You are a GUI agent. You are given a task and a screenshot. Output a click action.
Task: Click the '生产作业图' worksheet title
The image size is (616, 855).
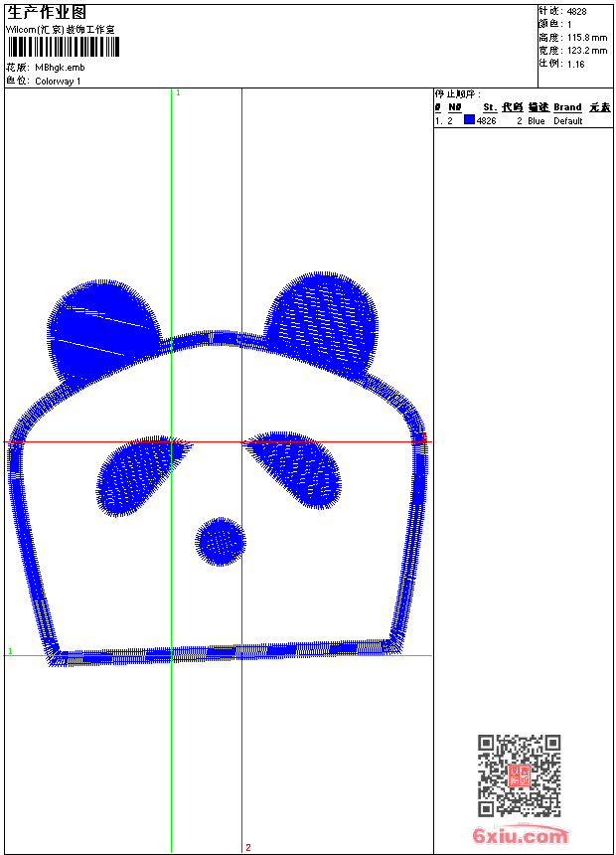click(x=47, y=13)
